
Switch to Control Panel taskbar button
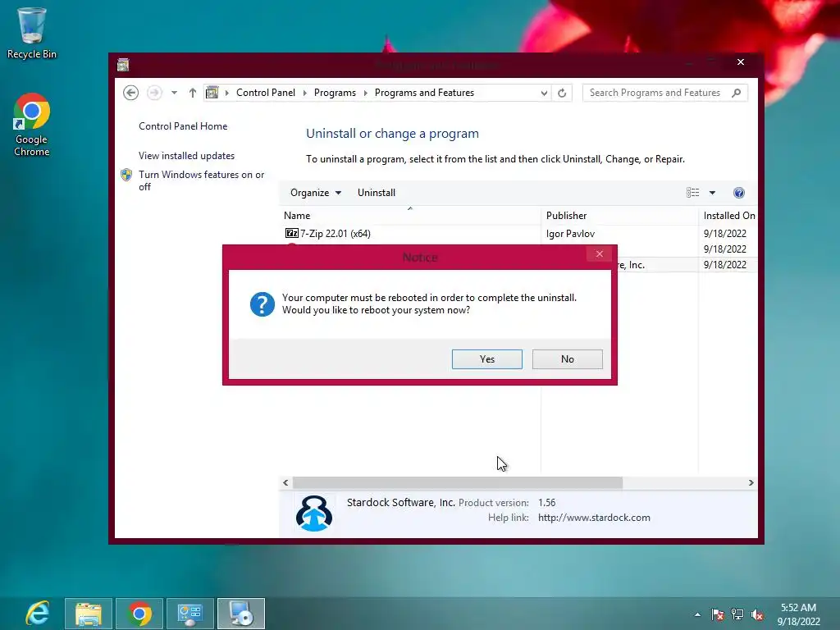[190, 614]
